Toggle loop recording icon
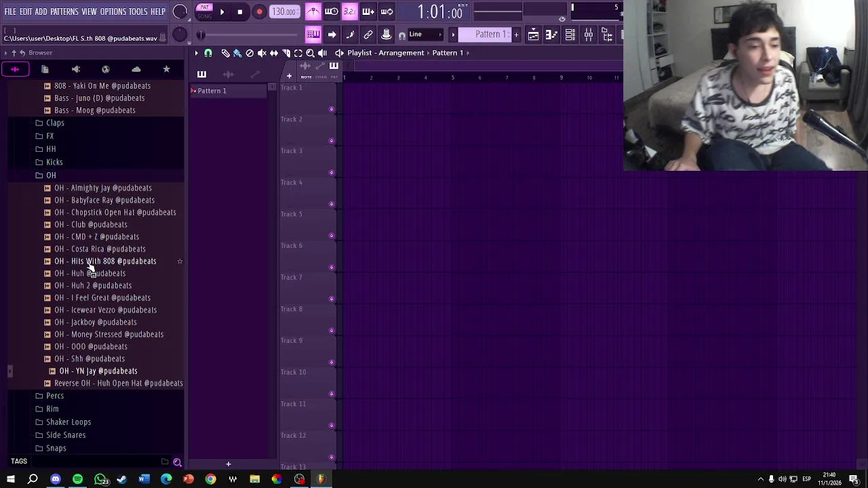 [x=387, y=12]
